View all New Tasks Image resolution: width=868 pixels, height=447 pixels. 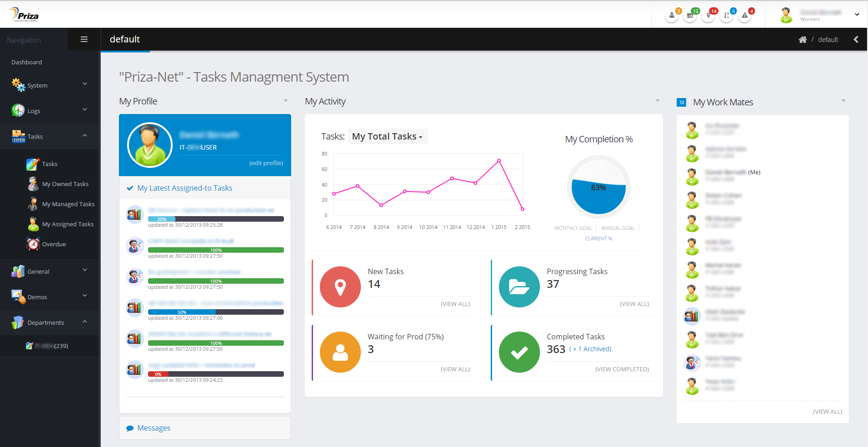pyautogui.click(x=455, y=304)
